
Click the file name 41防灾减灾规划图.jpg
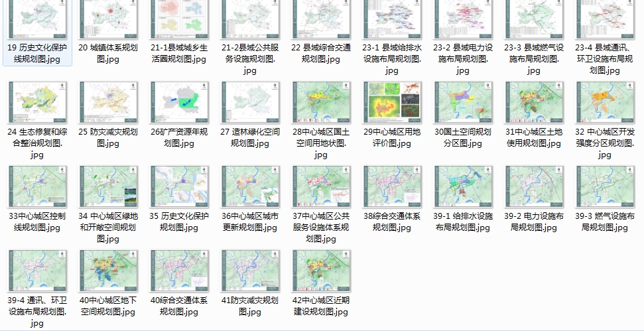pyautogui.click(x=249, y=306)
